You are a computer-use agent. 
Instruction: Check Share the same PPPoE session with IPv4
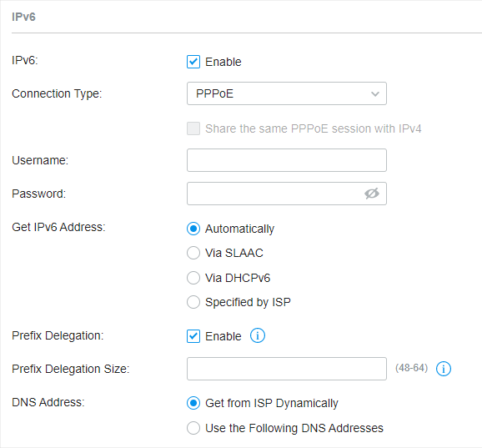point(193,128)
